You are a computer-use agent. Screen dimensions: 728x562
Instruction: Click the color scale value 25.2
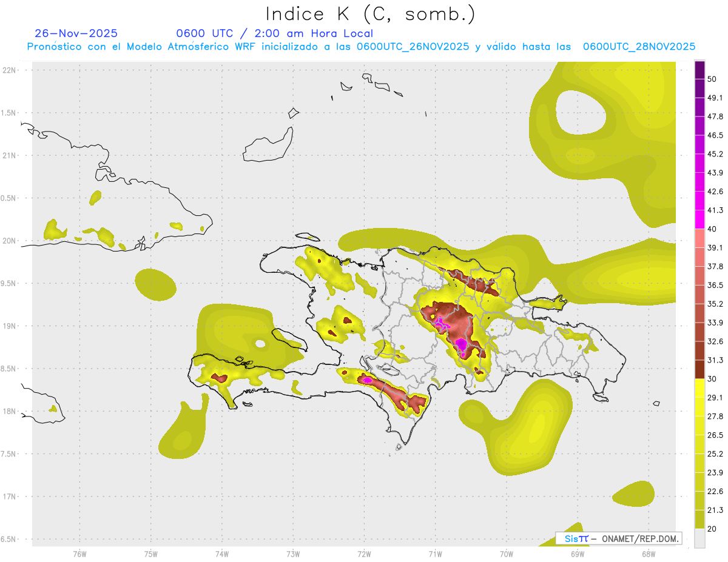[715, 454]
